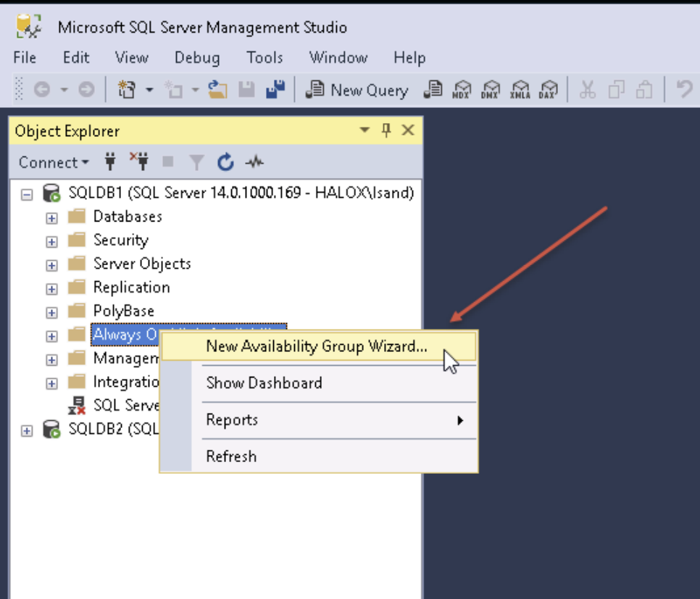Click the Open File folder icon
Image resolution: width=700 pixels, height=599 pixels.
pyautogui.click(x=217, y=90)
